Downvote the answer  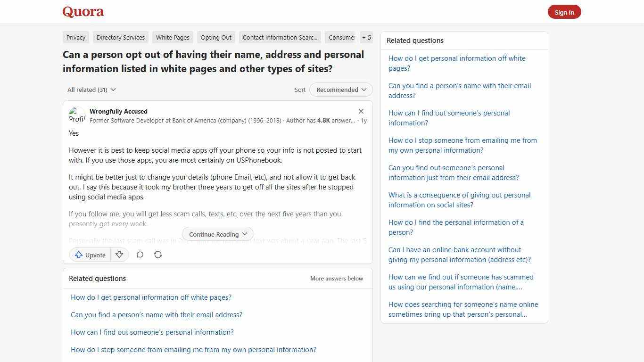(x=119, y=255)
